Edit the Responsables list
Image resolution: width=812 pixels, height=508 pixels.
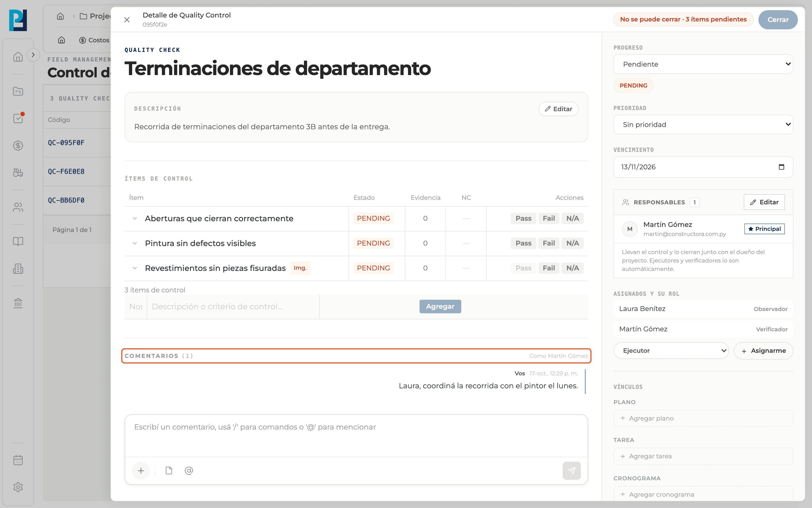coord(764,202)
